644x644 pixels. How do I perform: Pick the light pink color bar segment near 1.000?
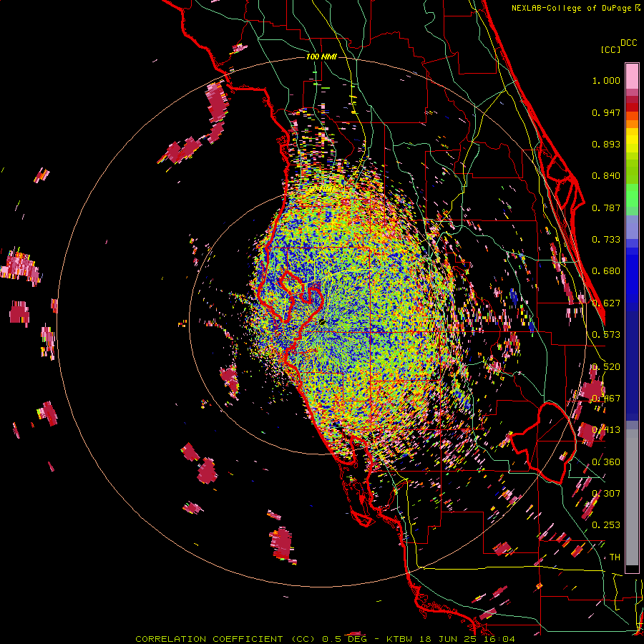click(x=632, y=77)
